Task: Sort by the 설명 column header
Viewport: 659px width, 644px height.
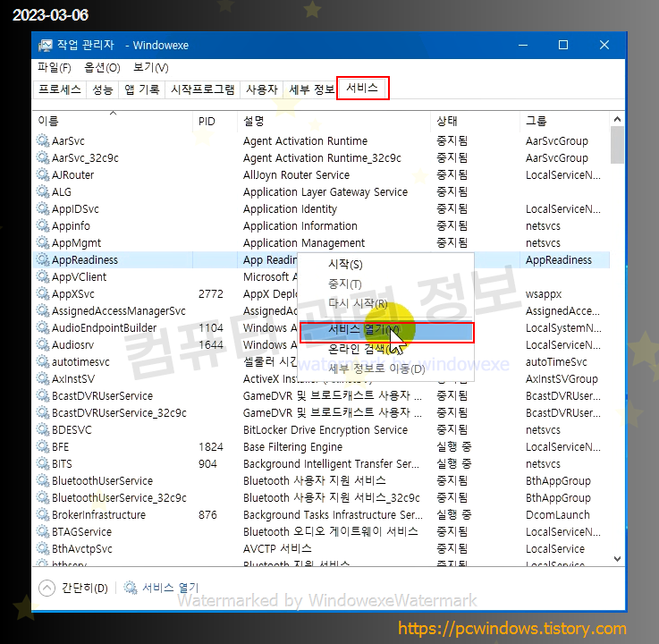Action: click(x=334, y=121)
